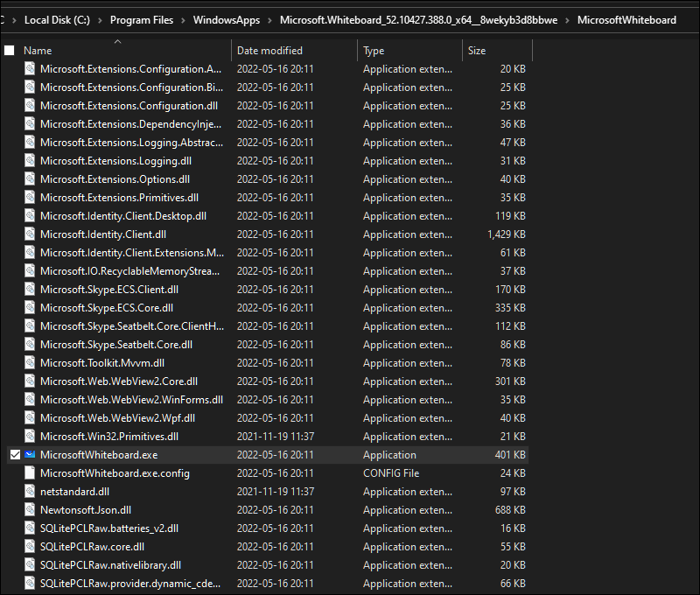Click the 1,429 KB size value
Screen dimensions: 700x595
pyautogui.click(x=507, y=234)
